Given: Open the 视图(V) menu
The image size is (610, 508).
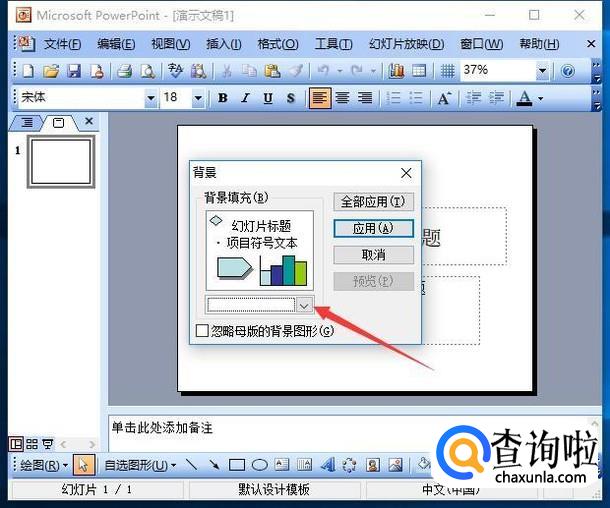Looking at the screenshot, I should 170,44.
